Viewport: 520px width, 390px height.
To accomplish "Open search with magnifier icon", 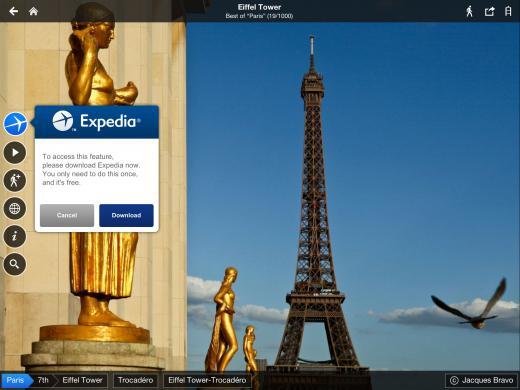I will click(15, 264).
